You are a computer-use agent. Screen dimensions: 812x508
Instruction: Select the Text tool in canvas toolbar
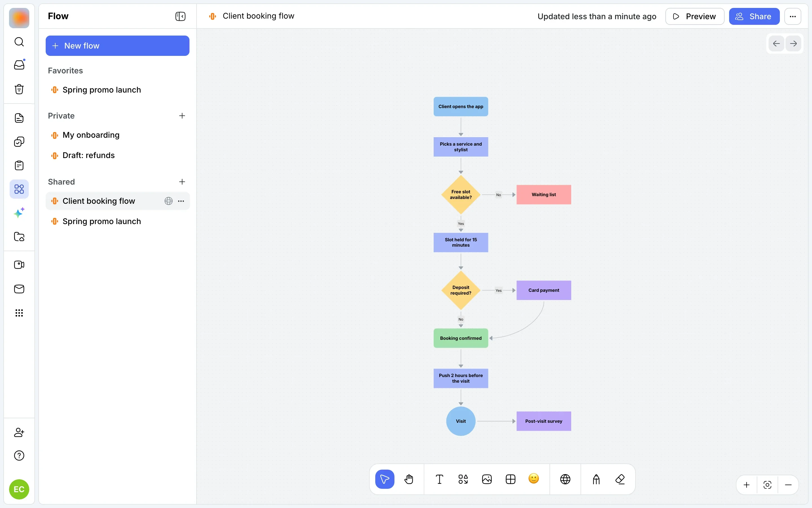coord(439,479)
